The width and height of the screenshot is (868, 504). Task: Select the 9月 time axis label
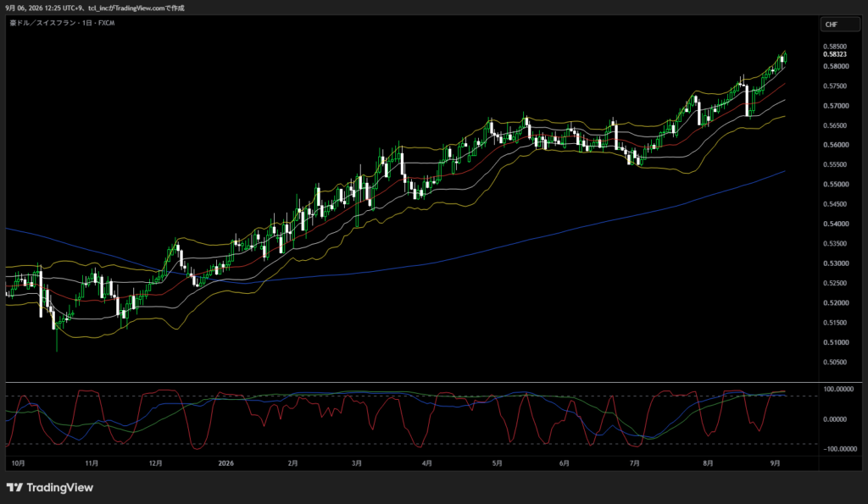[x=775, y=463]
